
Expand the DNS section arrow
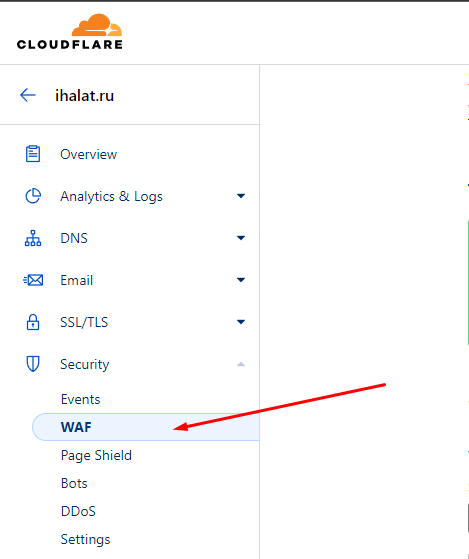[x=241, y=238]
